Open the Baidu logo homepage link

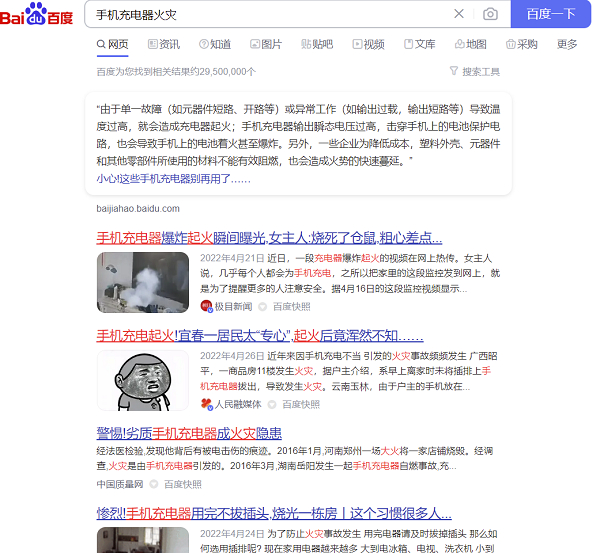coord(36,15)
